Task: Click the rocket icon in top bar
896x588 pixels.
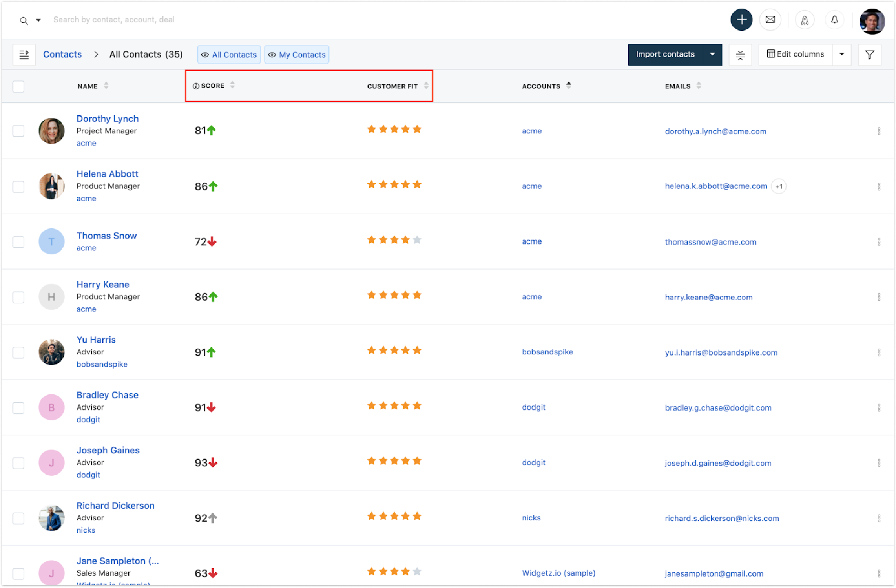Action: point(804,20)
